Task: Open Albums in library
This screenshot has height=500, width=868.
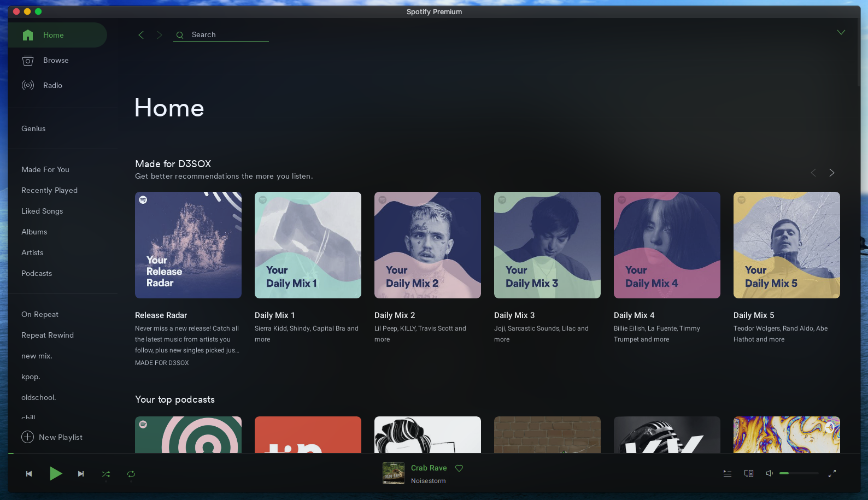Action: [x=34, y=232]
